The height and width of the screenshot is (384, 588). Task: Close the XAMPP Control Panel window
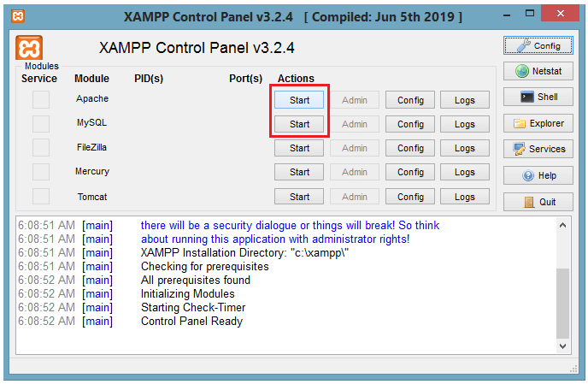[x=561, y=13]
